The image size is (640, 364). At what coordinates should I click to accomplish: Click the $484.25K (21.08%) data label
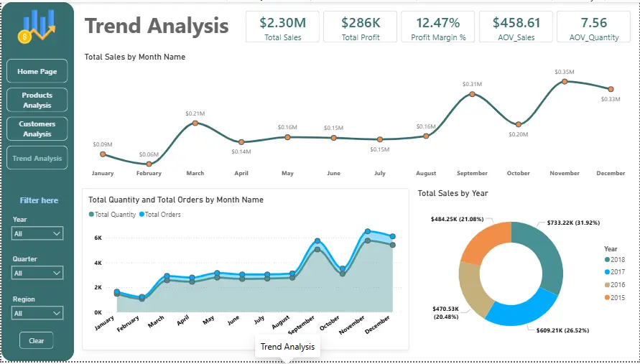pos(457,219)
